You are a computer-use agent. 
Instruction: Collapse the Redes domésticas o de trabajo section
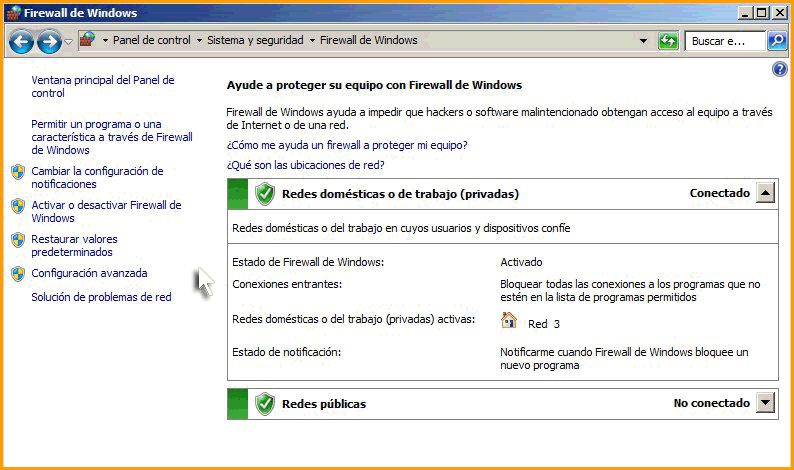(764, 193)
